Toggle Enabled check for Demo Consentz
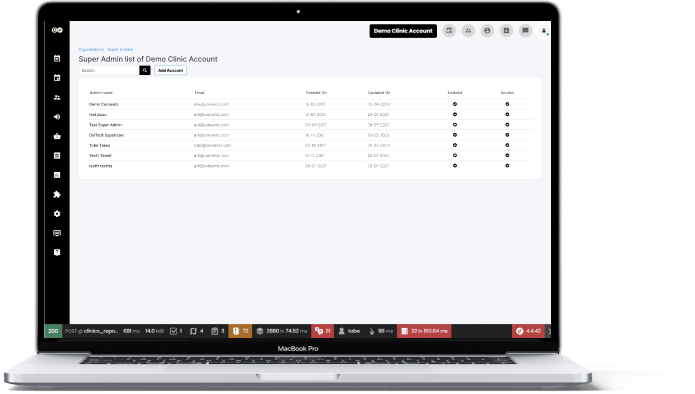 point(455,104)
